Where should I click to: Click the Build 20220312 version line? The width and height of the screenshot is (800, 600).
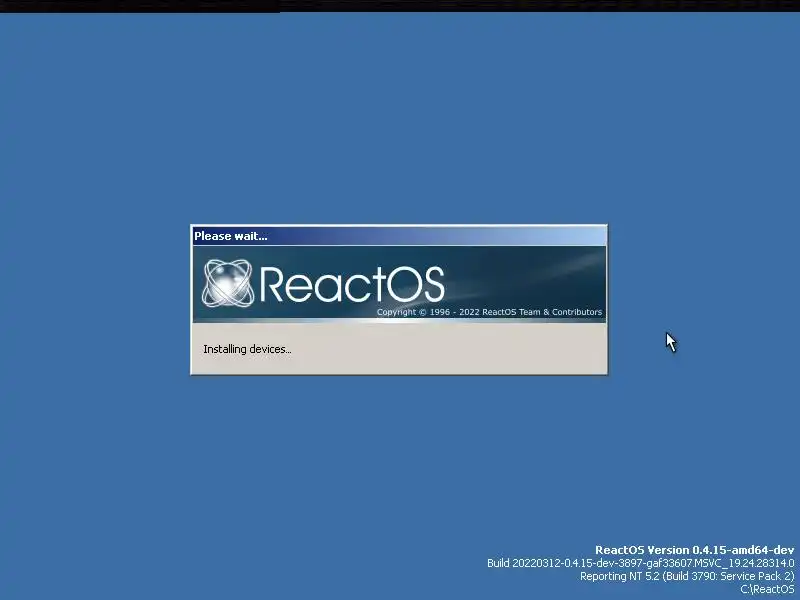[x=640, y=563]
